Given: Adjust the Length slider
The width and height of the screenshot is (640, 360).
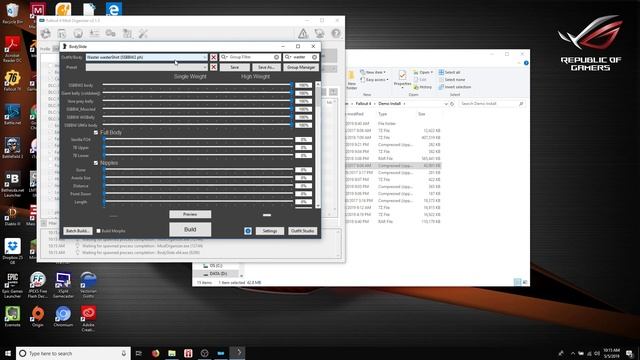Looking at the screenshot, I should tap(198, 202).
